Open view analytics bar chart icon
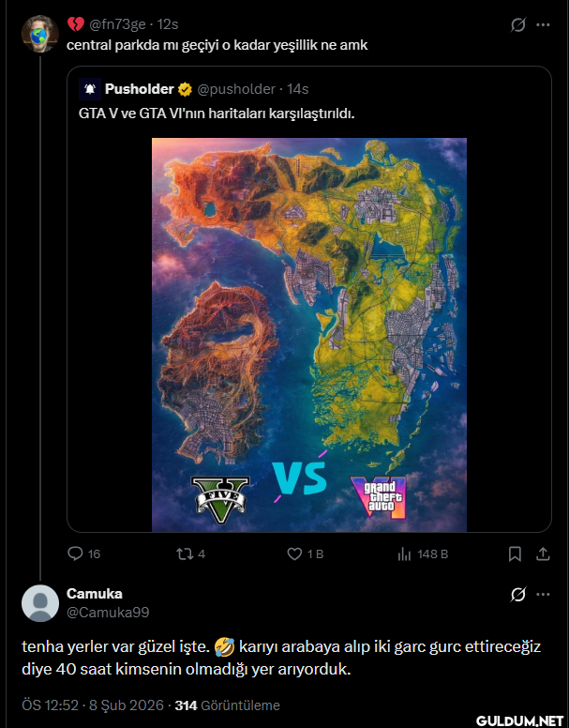569x728 pixels. tap(404, 554)
